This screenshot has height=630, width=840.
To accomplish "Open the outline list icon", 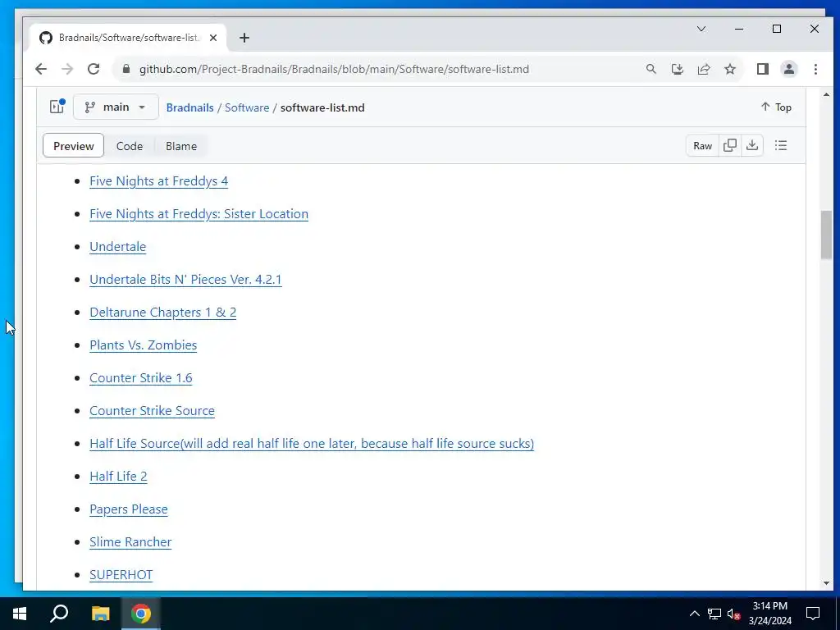I will tap(781, 146).
